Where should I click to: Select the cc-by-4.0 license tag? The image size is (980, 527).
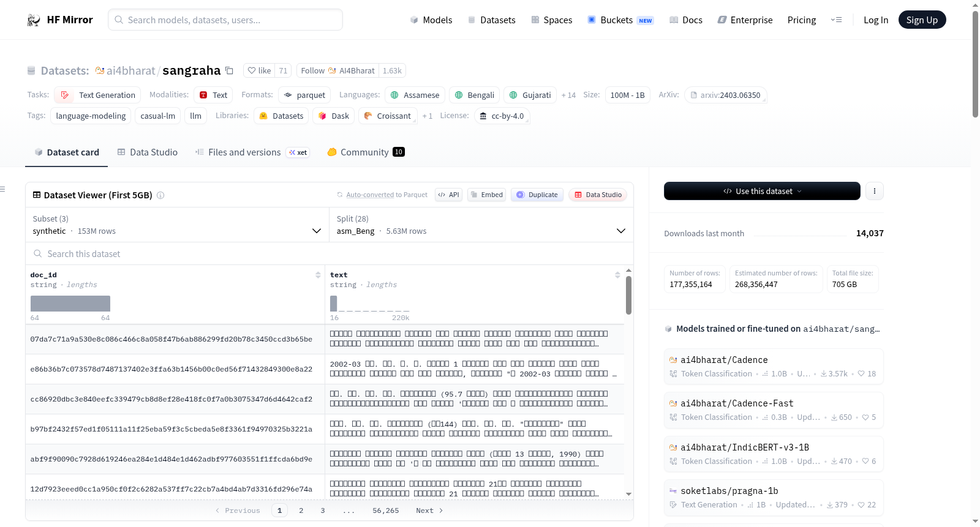click(x=502, y=116)
